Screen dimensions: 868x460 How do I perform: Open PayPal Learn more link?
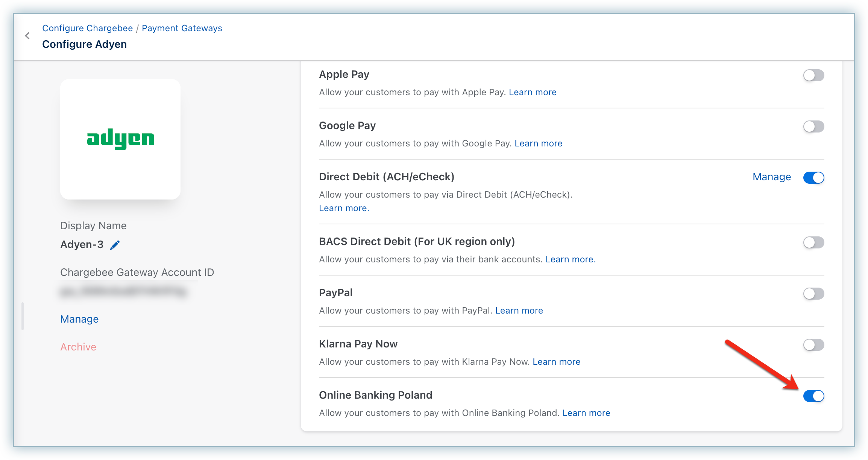pyautogui.click(x=519, y=311)
